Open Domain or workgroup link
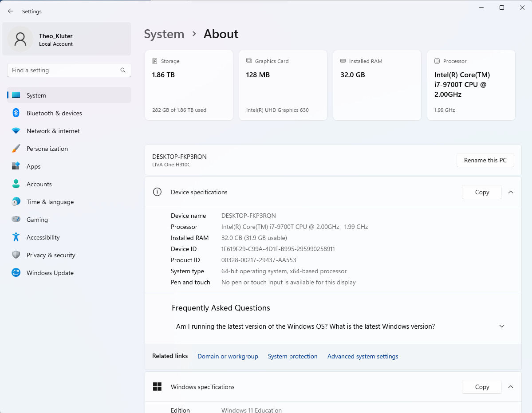This screenshot has width=532, height=413. [x=228, y=356]
